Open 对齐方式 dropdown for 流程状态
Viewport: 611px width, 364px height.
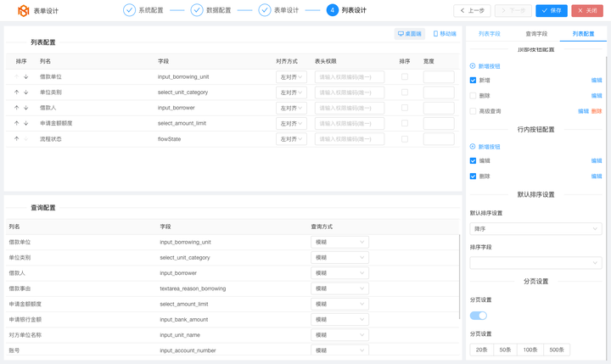[291, 139]
